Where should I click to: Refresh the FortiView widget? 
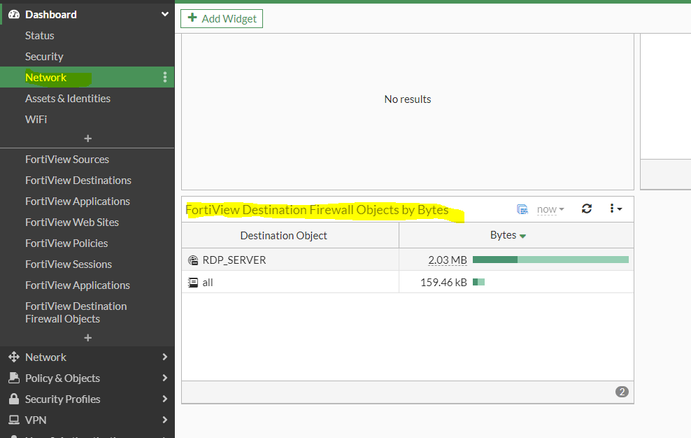pos(587,208)
